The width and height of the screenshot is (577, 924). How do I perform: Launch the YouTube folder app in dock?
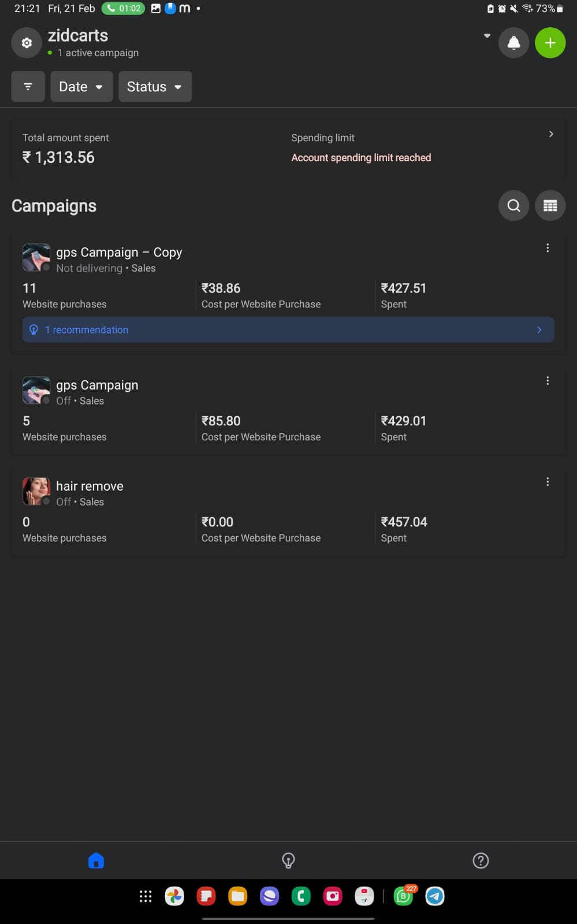(364, 896)
